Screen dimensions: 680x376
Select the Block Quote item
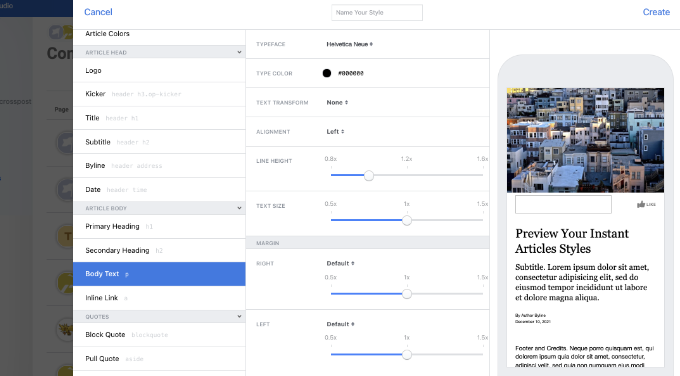pyautogui.click(x=159, y=335)
